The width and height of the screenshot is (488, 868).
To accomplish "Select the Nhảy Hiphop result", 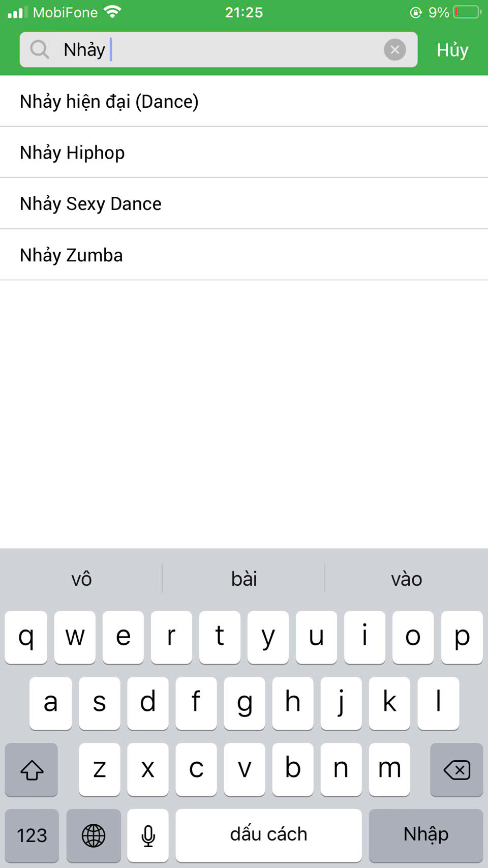I will click(244, 152).
